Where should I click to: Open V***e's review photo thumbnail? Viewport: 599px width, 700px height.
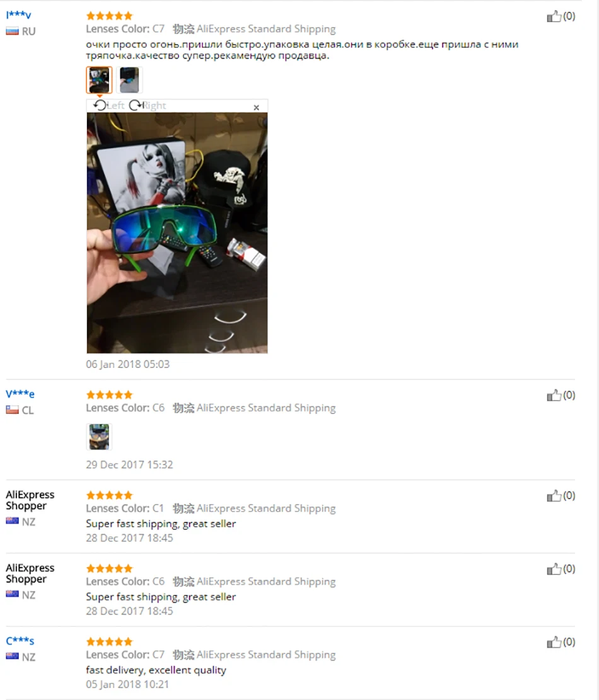tap(99, 437)
